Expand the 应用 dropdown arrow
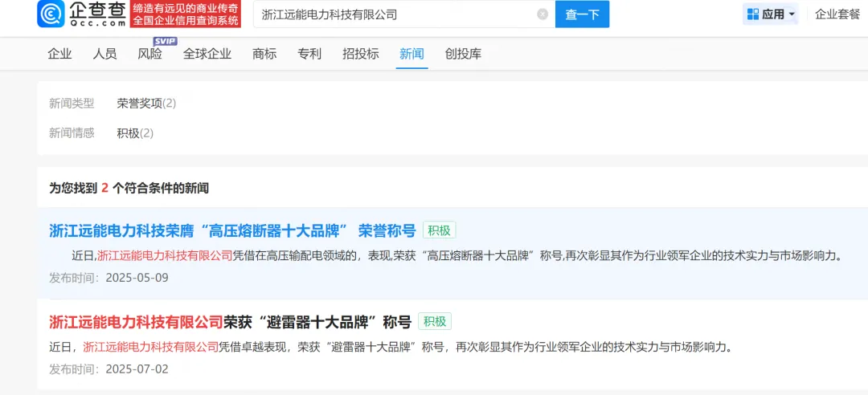Viewport: 868px width, 395px height. tap(792, 14)
